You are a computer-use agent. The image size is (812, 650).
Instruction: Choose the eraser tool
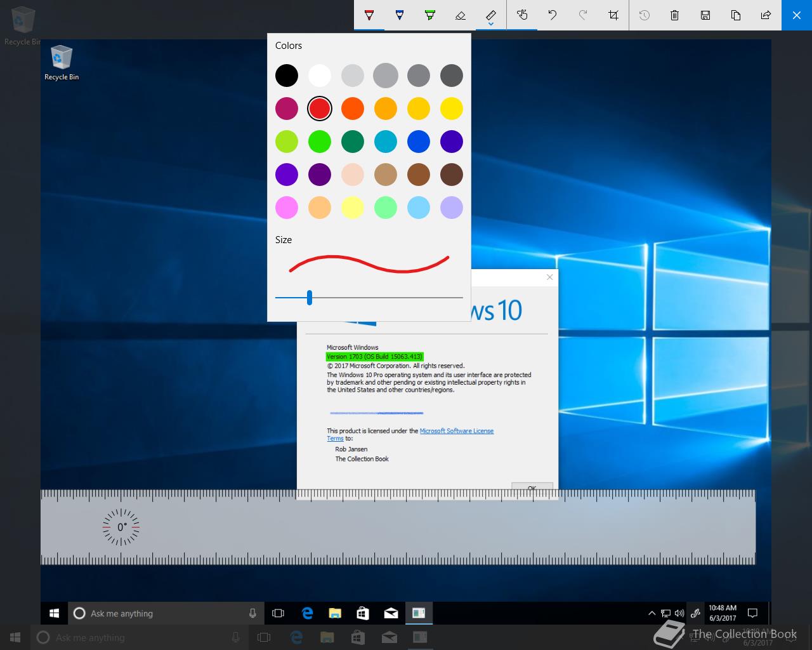click(461, 15)
